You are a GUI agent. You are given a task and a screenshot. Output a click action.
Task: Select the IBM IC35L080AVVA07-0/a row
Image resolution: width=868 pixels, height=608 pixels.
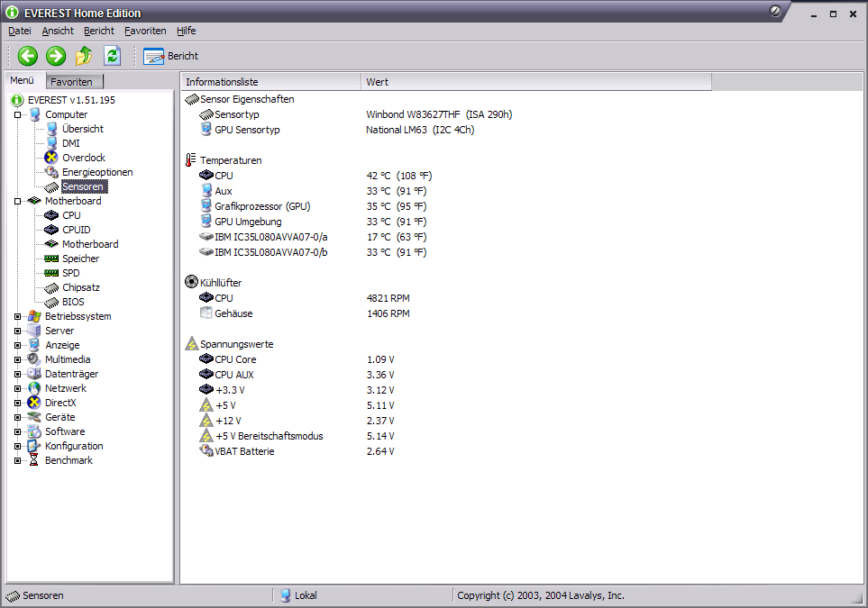pyautogui.click(x=270, y=237)
